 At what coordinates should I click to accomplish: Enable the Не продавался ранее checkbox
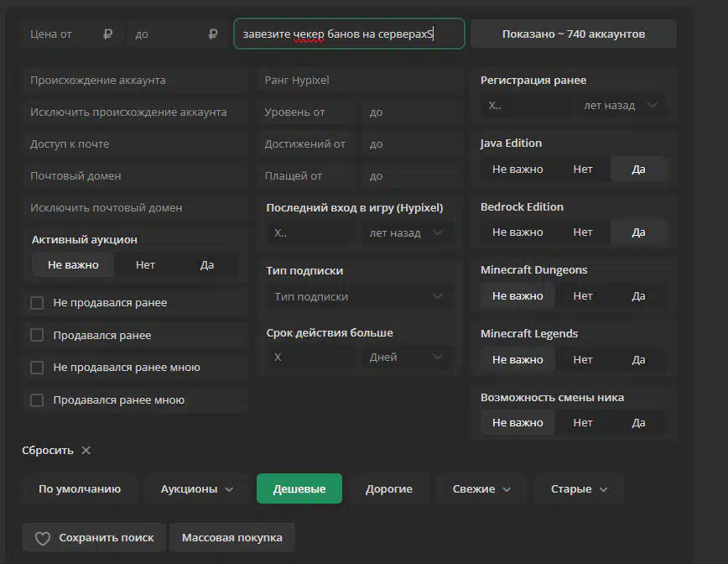pos(37,303)
